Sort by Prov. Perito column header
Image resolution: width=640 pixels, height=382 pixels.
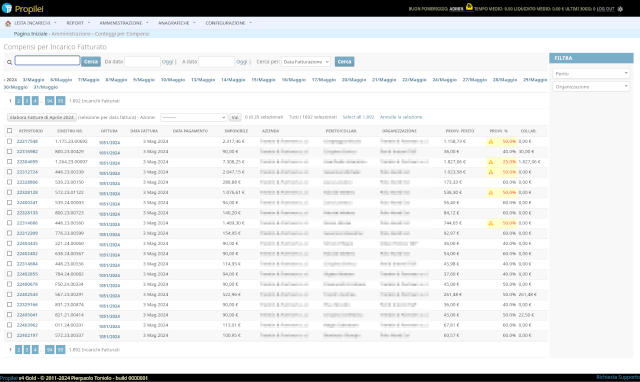(x=460, y=131)
